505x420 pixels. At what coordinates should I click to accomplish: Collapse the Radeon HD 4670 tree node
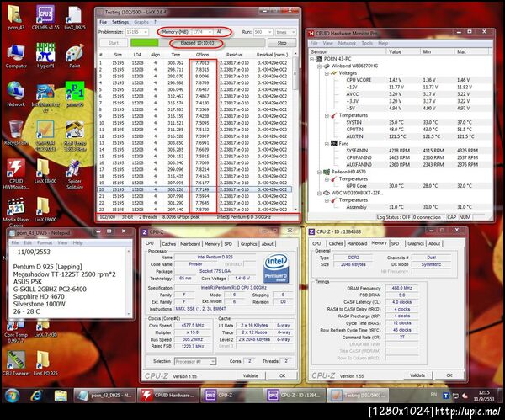(319, 172)
